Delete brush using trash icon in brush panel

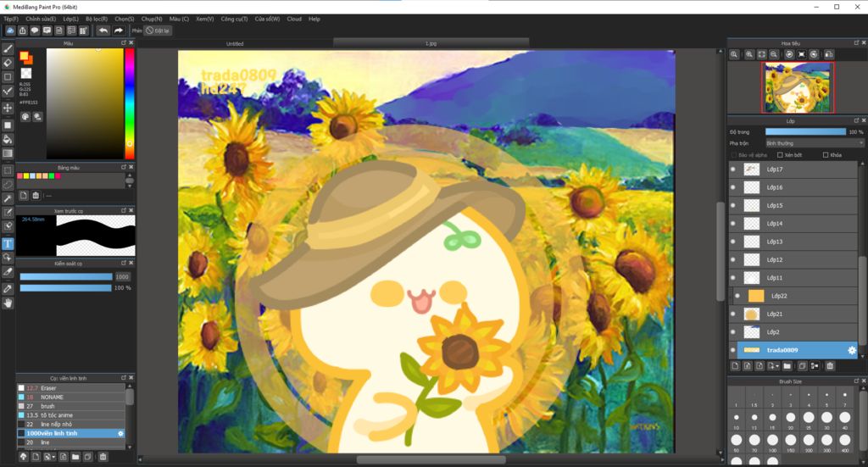point(103,457)
